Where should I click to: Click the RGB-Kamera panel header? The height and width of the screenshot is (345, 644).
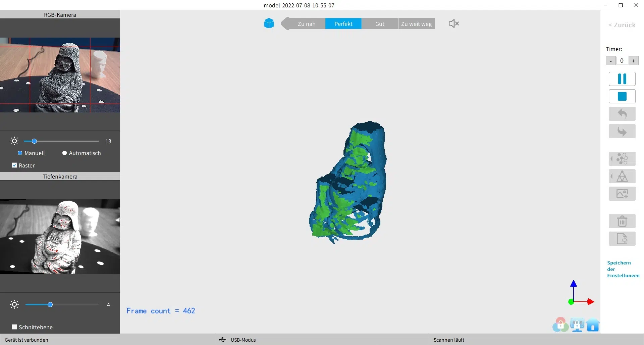60,14
